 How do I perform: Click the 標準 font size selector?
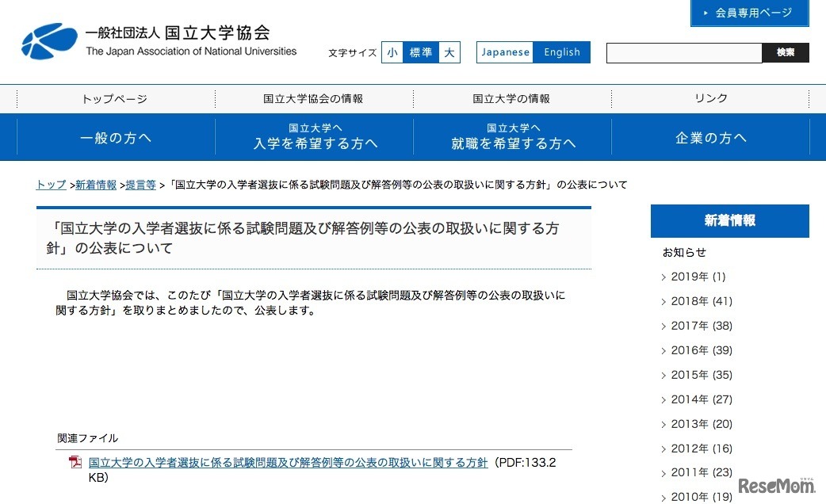pos(421,52)
